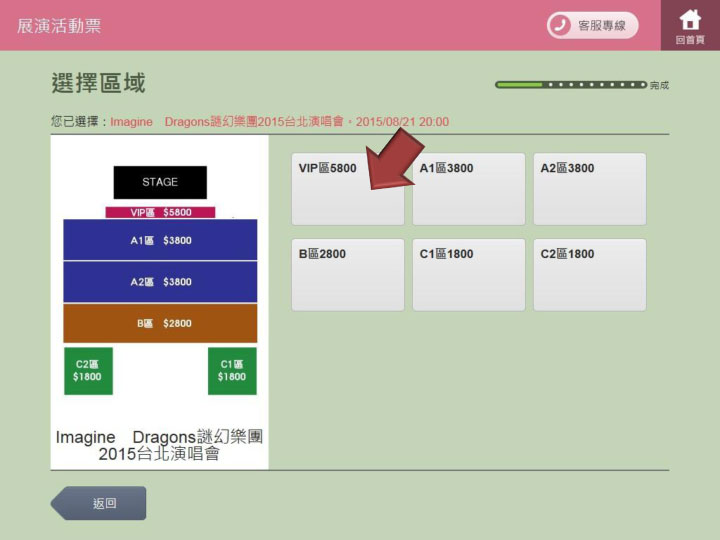
Task: Click the 展演活動票 header title
Action: coord(59,26)
